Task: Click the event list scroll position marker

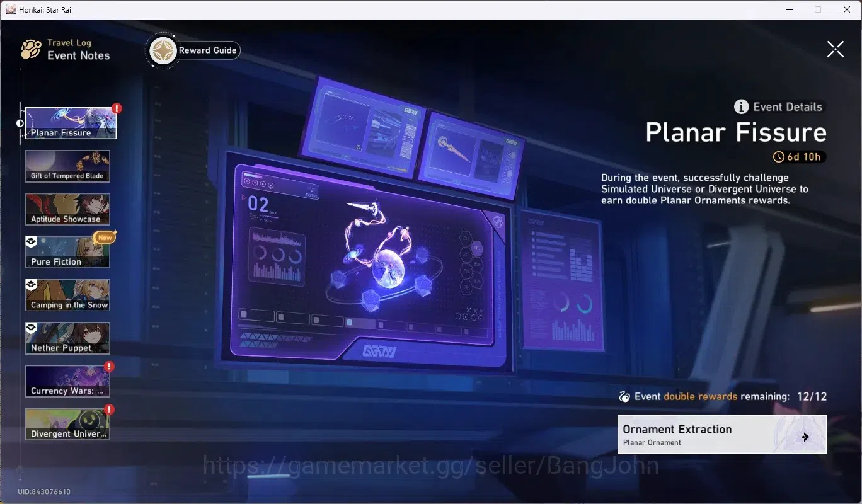Action: (x=20, y=123)
